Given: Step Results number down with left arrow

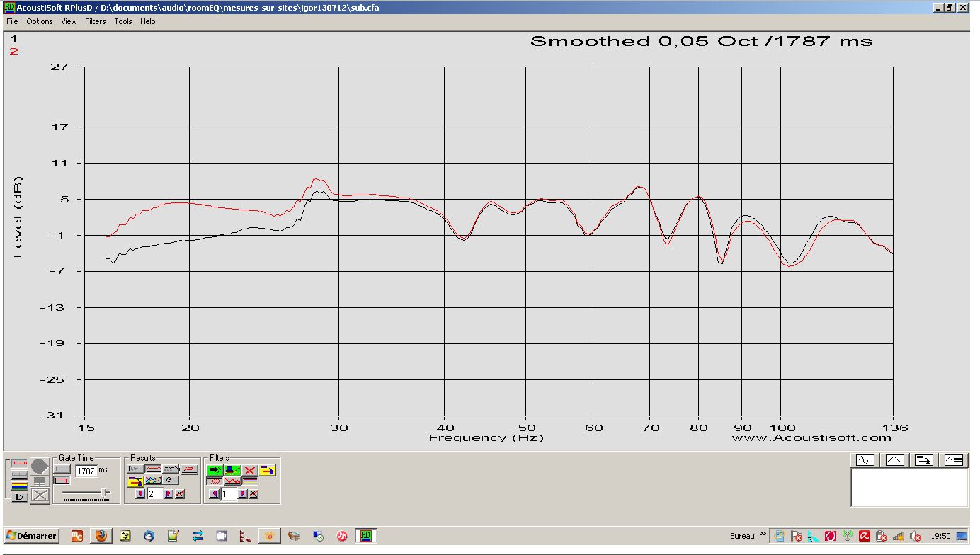Looking at the screenshot, I should [140, 494].
